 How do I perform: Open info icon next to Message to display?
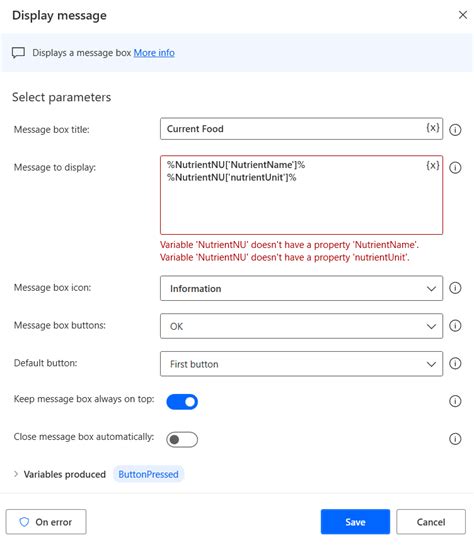tap(455, 168)
